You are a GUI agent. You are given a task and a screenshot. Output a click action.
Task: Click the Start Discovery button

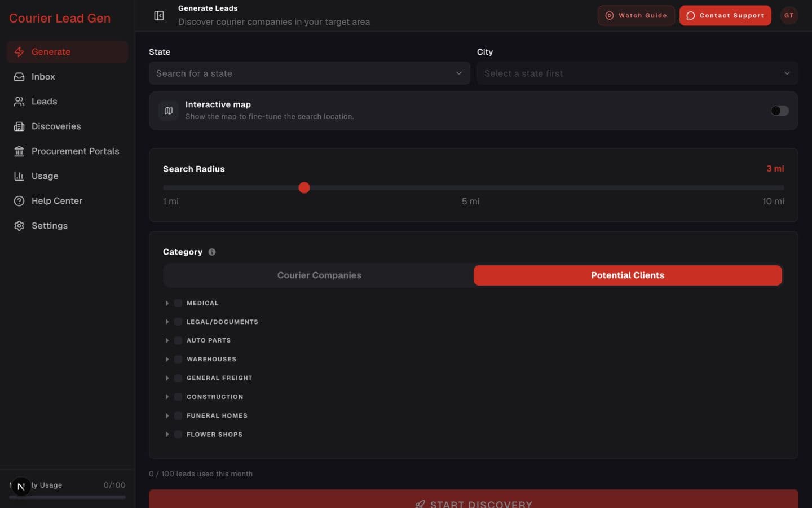pos(474,499)
